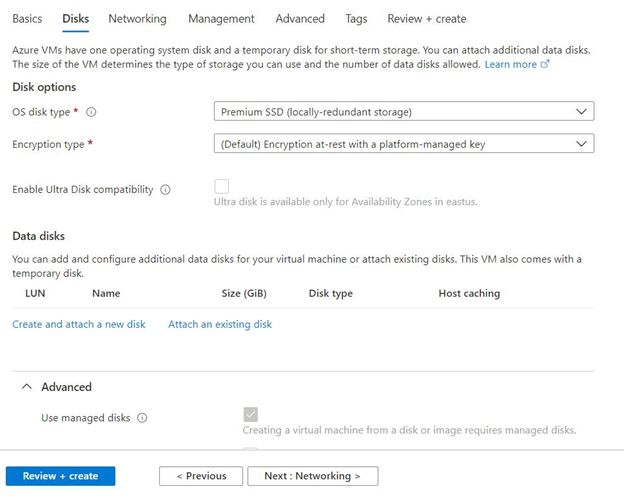Enable Ultra Disk compatibility checkbox
The image size is (624, 500).
[x=222, y=187]
